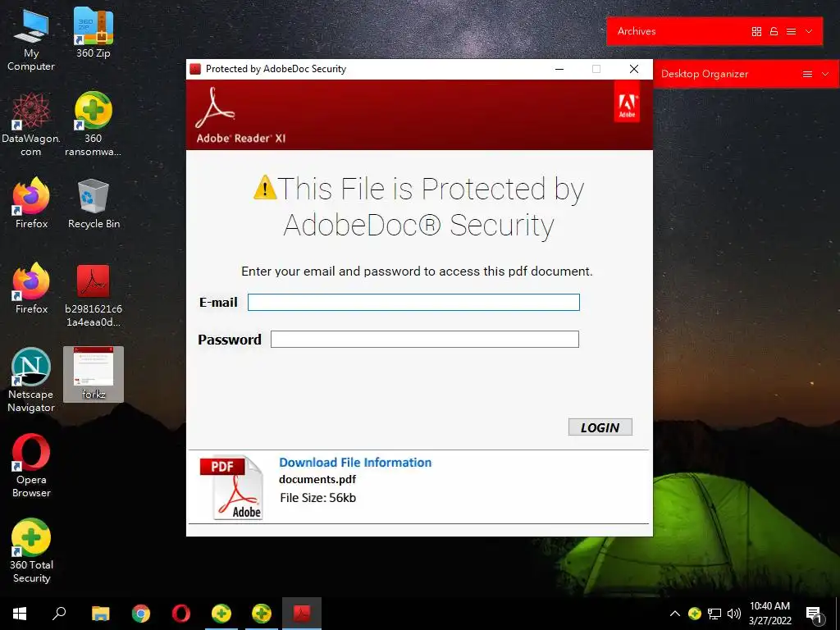This screenshot has height=630, width=840.
Task: Click the File Size: 56kb text
Action: click(x=317, y=498)
